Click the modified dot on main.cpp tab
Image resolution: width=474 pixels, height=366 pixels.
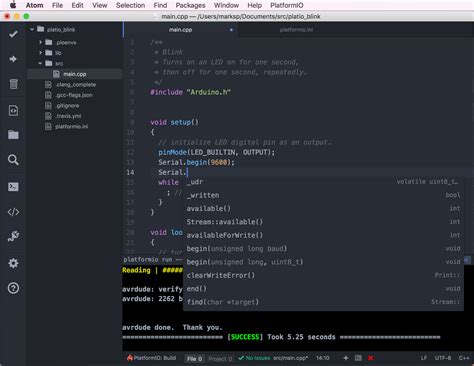231,30
